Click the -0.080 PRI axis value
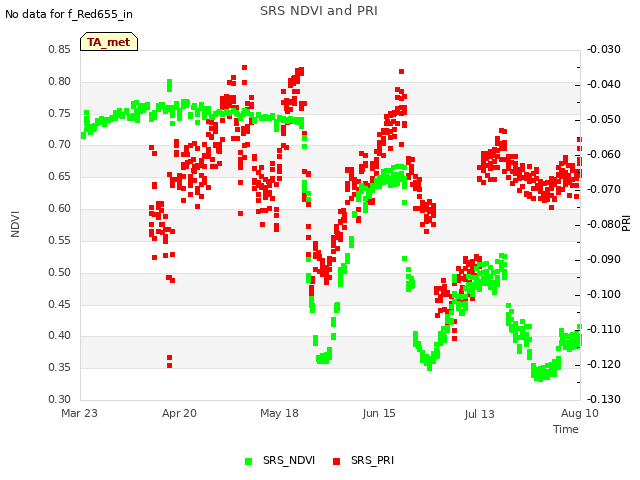 pos(604,224)
